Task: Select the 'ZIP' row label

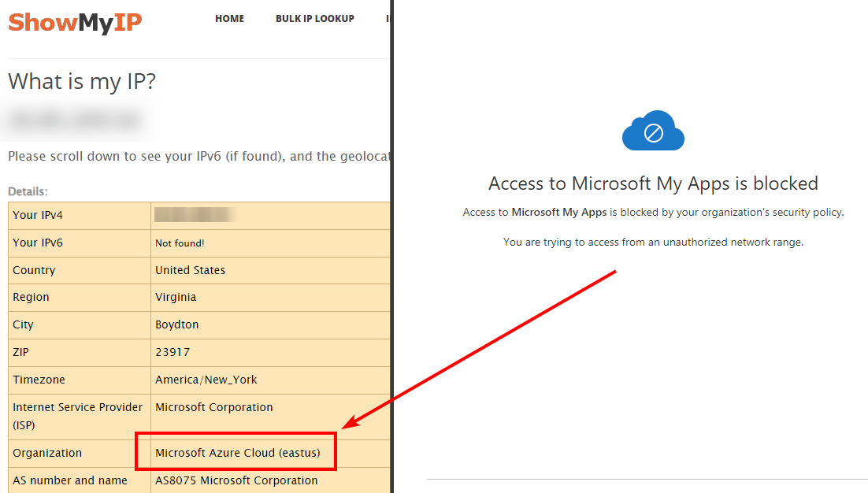Action: [20, 352]
